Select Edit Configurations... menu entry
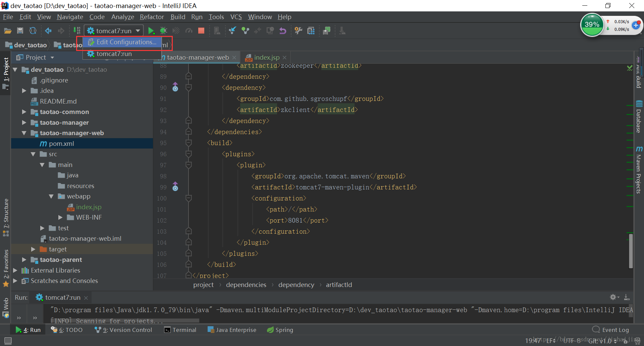This screenshot has width=644, height=346. click(122, 42)
